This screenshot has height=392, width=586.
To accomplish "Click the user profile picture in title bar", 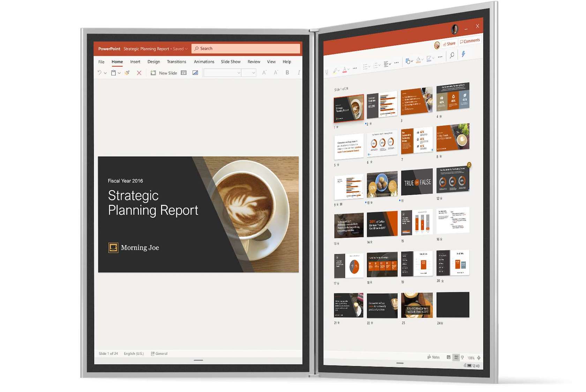I will 455,29.
